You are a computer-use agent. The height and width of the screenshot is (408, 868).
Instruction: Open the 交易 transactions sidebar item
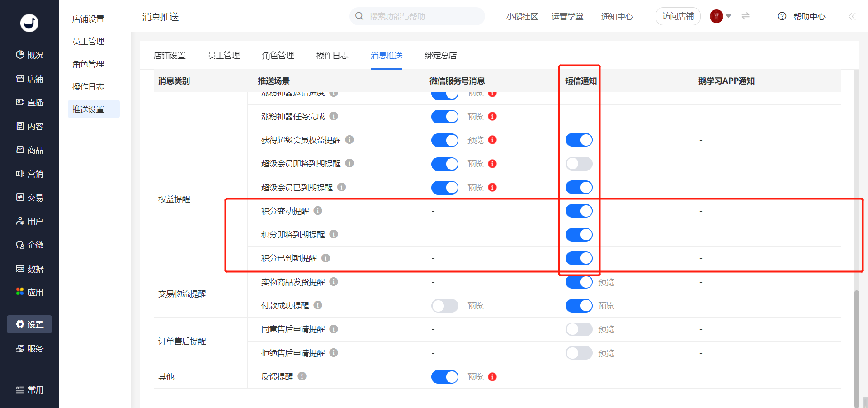(x=29, y=197)
